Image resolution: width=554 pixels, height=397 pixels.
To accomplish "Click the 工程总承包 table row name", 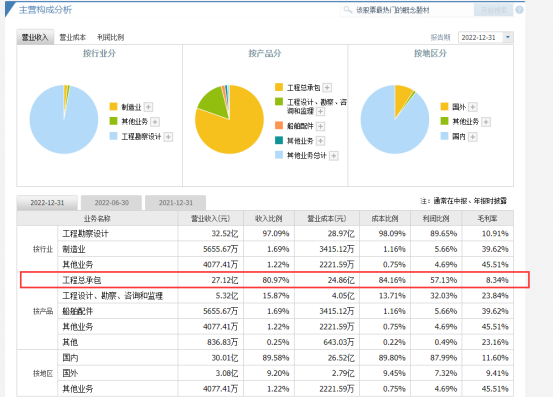I will (82, 280).
